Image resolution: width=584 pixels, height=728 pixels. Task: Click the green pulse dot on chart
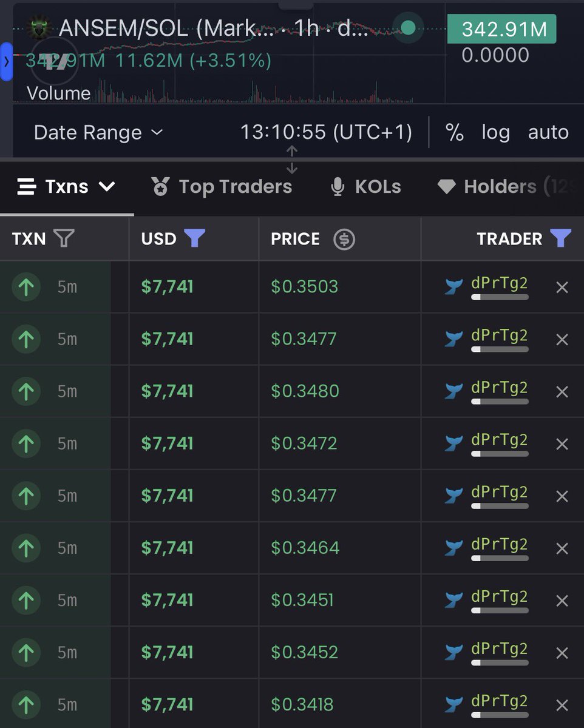click(x=409, y=27)
